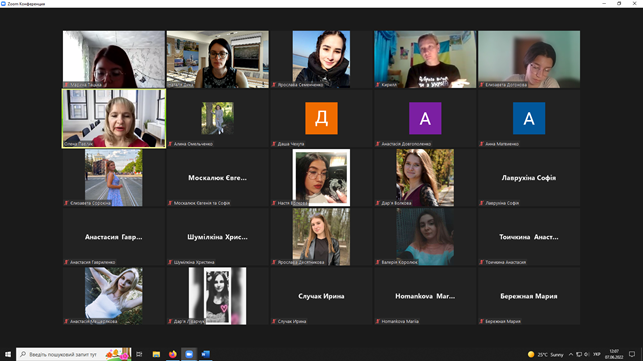This screenshot has width=643, height=361.
Task: Open the clock and date flyout
Action: 614,354
